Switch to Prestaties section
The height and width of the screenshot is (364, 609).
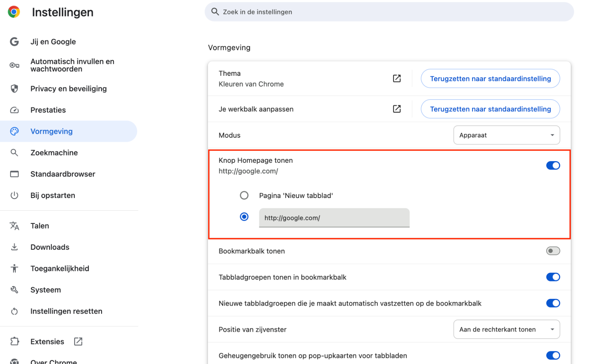tap(48, 110)
